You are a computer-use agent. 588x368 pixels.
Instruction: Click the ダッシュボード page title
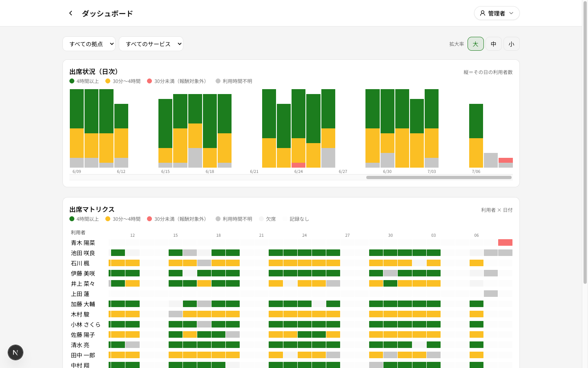coord(107,13)
